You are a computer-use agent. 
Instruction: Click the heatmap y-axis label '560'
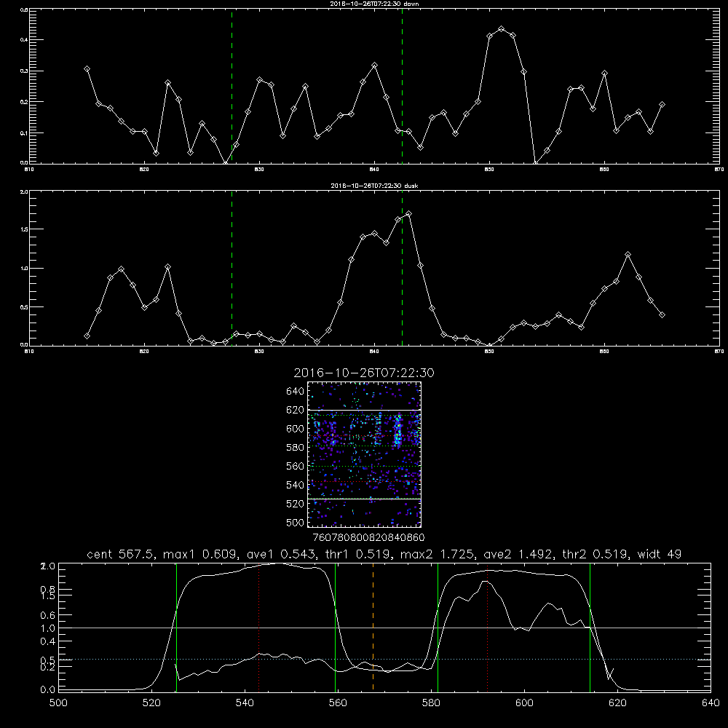click(296, 466)
